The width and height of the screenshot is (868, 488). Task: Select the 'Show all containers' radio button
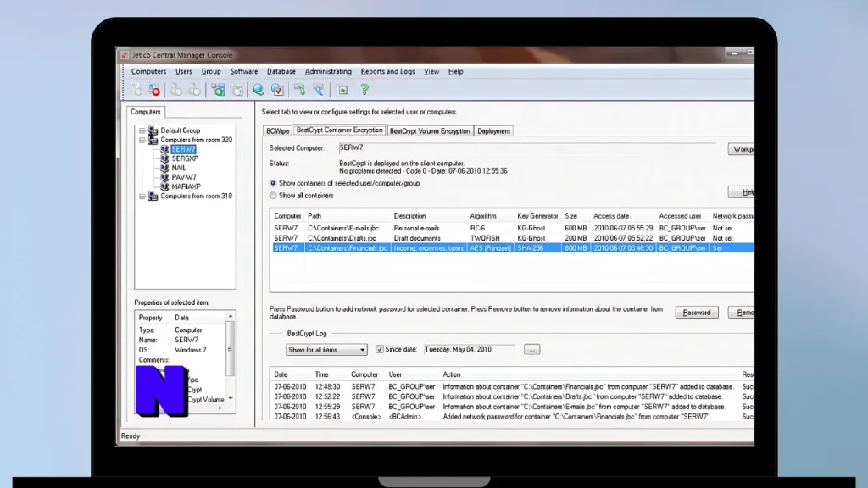point(273,196)
